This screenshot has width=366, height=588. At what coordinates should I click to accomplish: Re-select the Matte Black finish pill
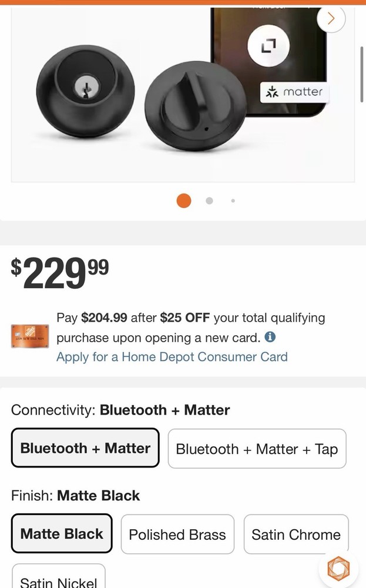(61, 534)
